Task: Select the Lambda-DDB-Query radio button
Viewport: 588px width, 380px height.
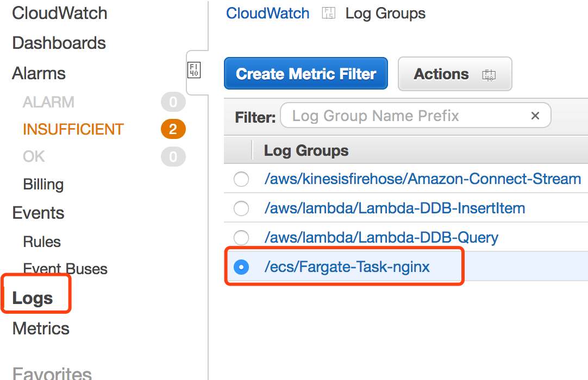Action: (x=241, y=238)
